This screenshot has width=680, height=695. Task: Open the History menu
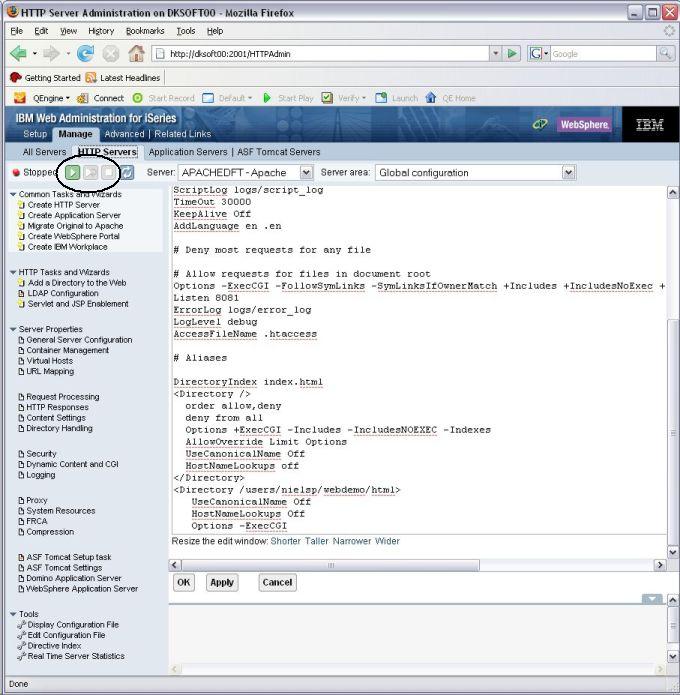101,31
